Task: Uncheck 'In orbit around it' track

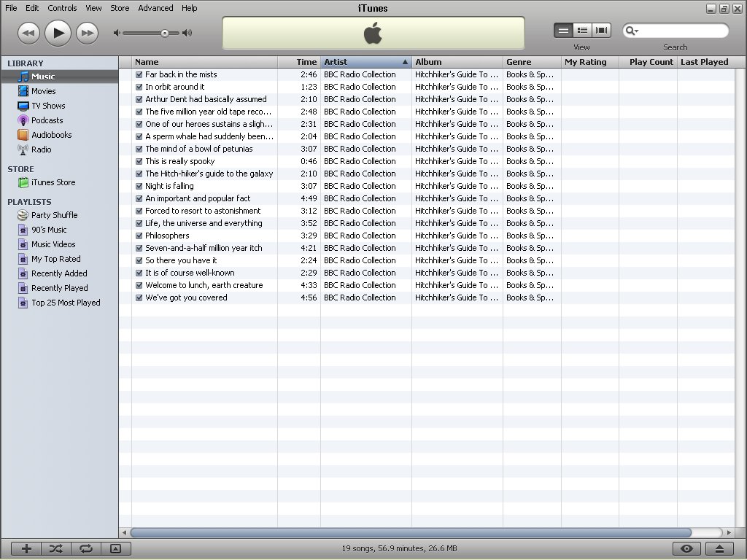Action: 139,87
